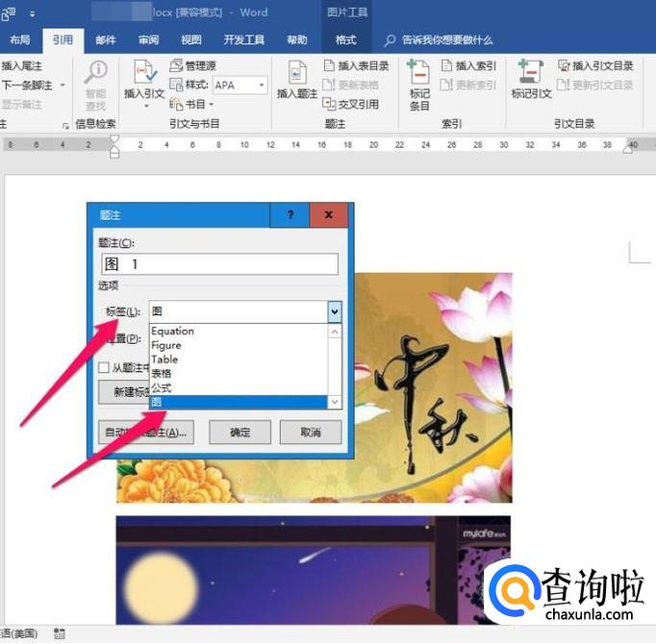Expand the Label combo box arrow
Image resolution: width=656 pixels, height=644 pixels.
coord(335,311)
